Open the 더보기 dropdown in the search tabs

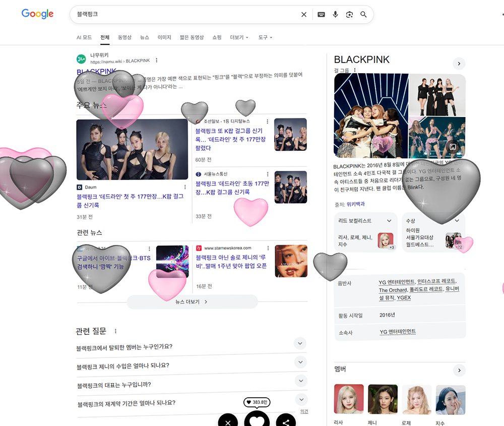(x=239, y=38)
